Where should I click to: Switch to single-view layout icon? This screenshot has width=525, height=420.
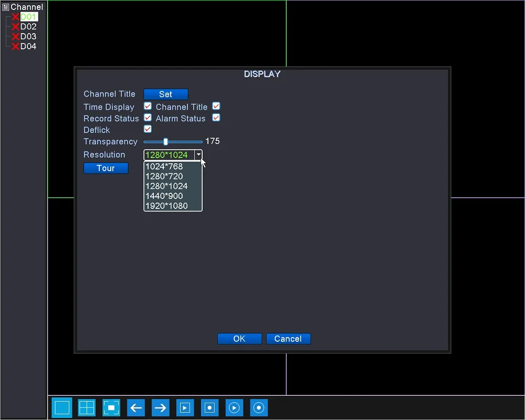pos(62,407)
